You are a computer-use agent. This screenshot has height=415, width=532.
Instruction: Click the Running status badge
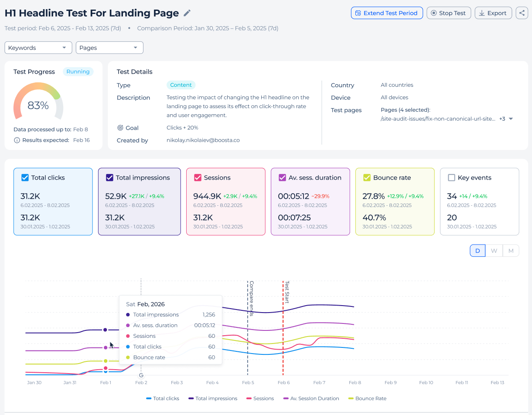(x=78, y=71)
